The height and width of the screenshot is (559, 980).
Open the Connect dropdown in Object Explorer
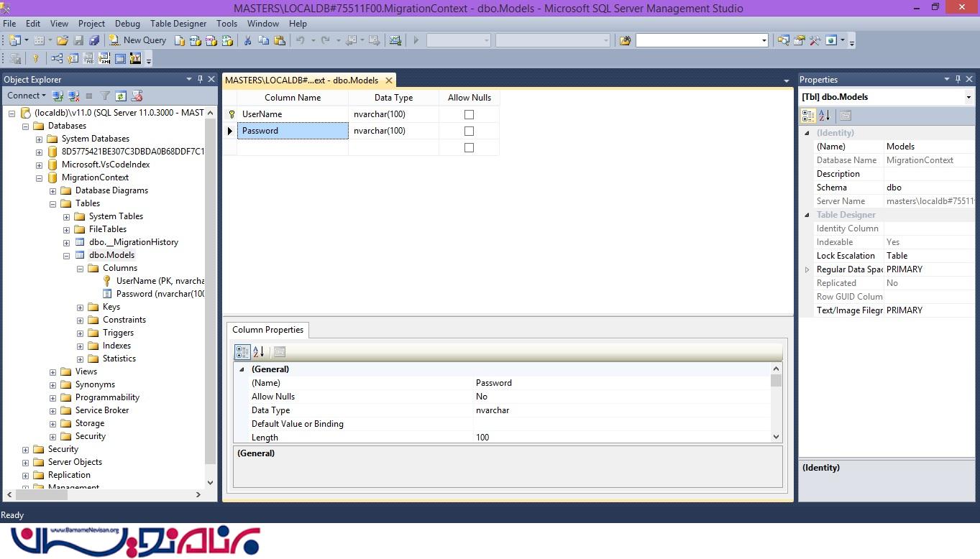click(27, 96)
